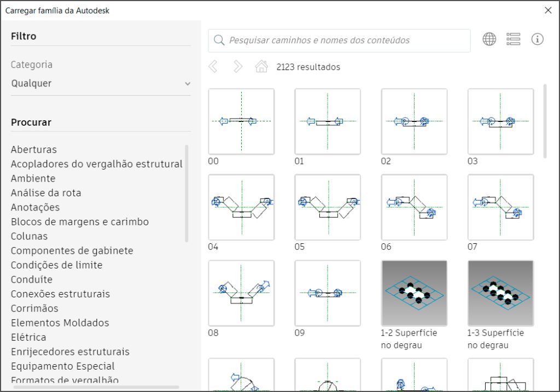Select the family thumbnail labeled 07
The image size is (560, 392).
(500, 207)
